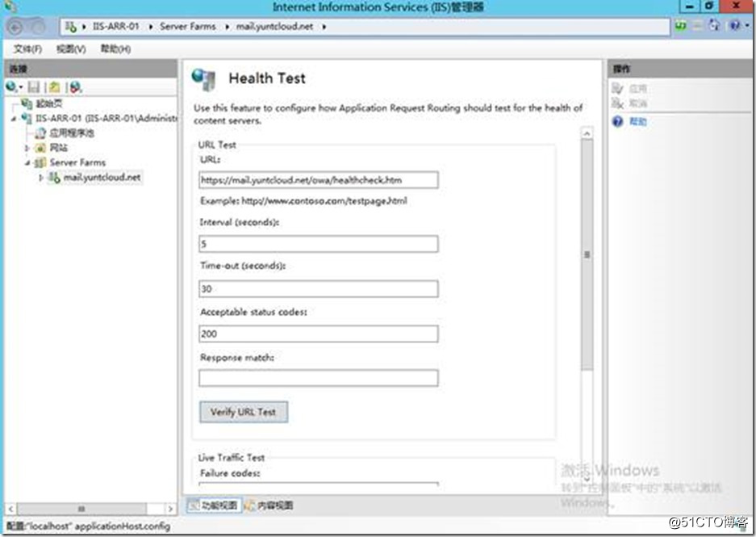756x537 pixels.
Task: Open the 文件(F) File menu
Action: pos(27,48)
